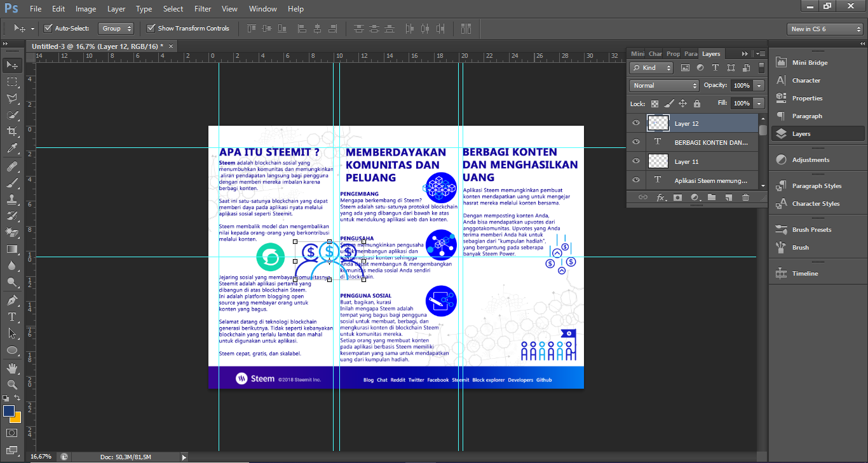Toggle Auto-Select checkbox
Image resolution: width=868 pixels, height=463 pixels.
pyautogui.click(x=48, y=28)
